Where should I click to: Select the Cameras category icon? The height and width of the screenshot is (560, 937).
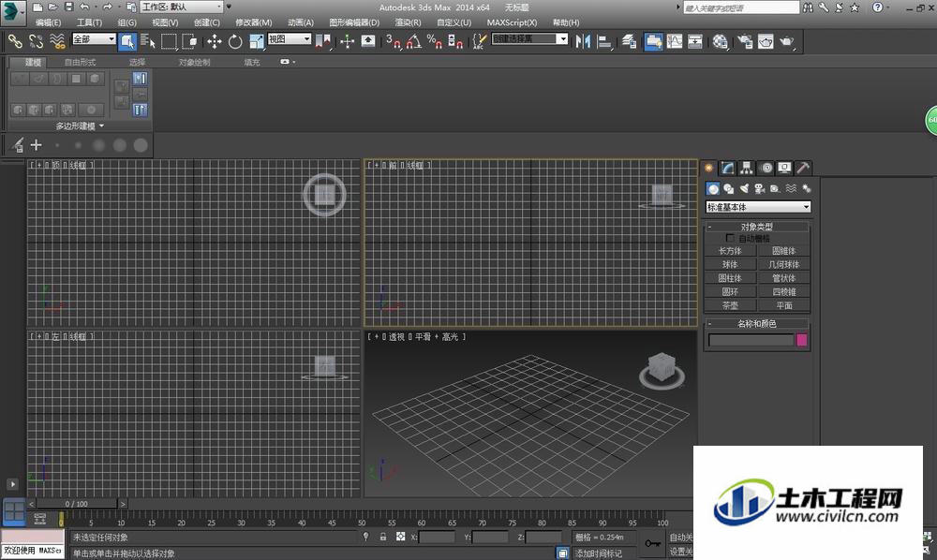click(x=760, y=188)
